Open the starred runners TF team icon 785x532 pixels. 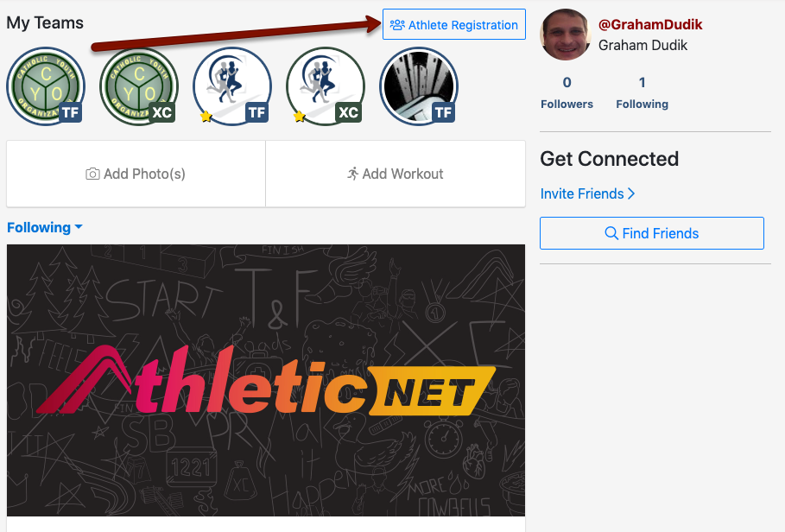(231, 86)
